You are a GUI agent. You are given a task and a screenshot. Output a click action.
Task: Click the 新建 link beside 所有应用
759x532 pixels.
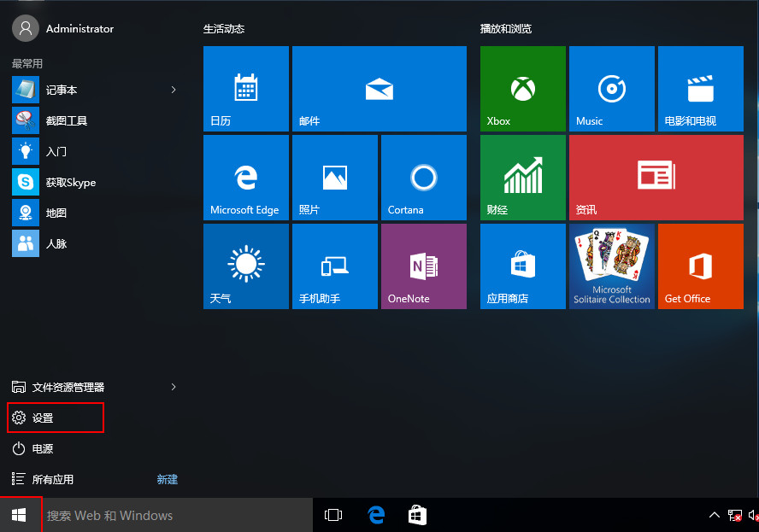pos(168,479)
